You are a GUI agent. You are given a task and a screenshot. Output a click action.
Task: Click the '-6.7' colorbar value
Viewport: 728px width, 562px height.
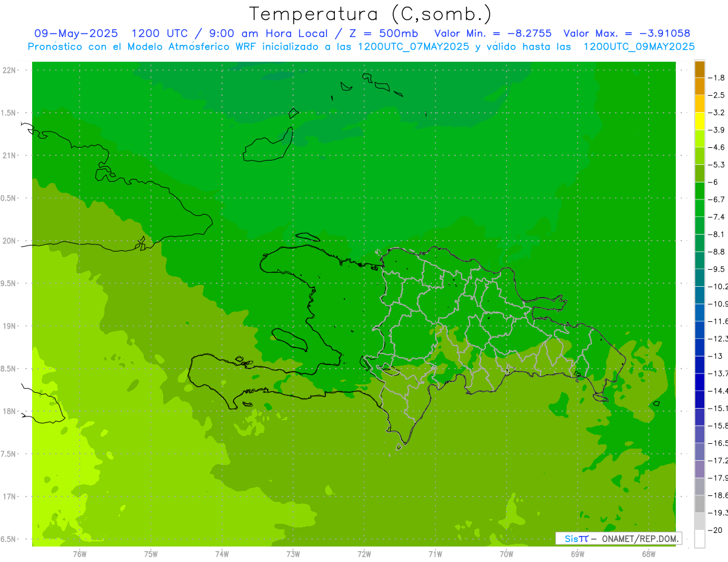click(716, 199)
